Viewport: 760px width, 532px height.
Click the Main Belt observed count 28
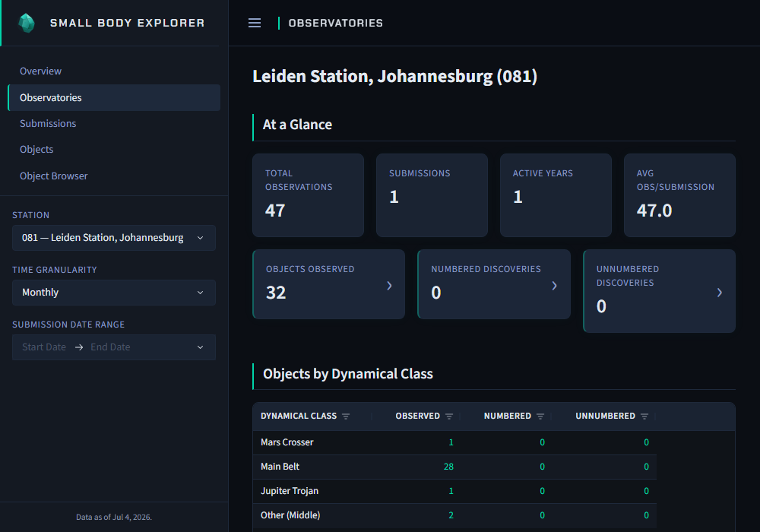point(448,467)
